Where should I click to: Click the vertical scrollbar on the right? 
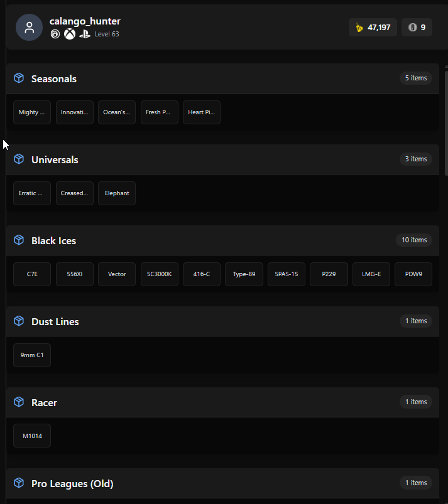(x=446, y=123)
